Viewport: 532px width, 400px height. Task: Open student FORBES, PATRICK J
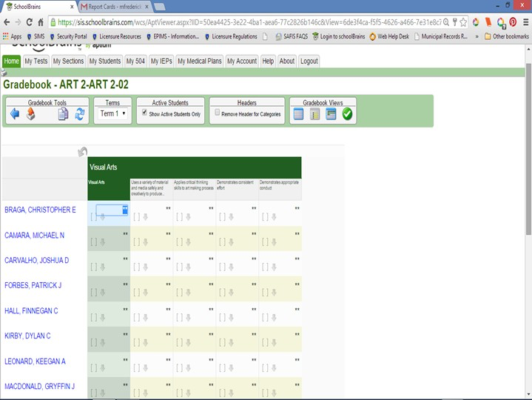pyautogui.click(x=33, y=285)
